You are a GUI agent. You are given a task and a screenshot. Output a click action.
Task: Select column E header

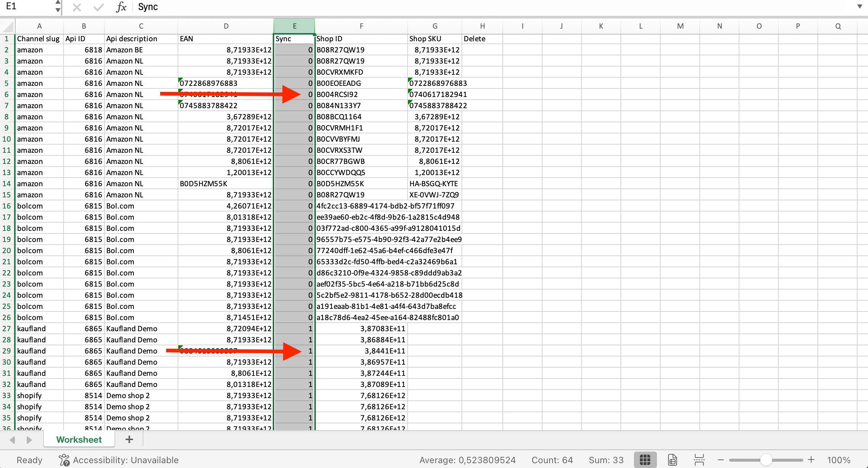pos(294,26)
